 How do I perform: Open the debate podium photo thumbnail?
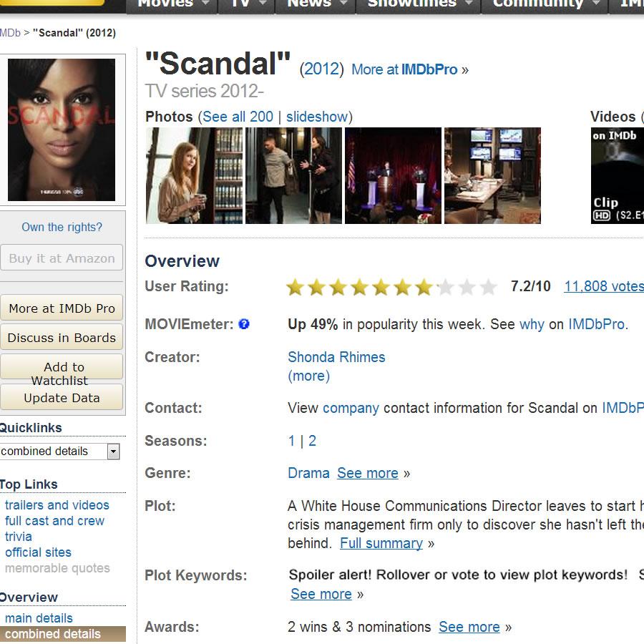point(393,176)
